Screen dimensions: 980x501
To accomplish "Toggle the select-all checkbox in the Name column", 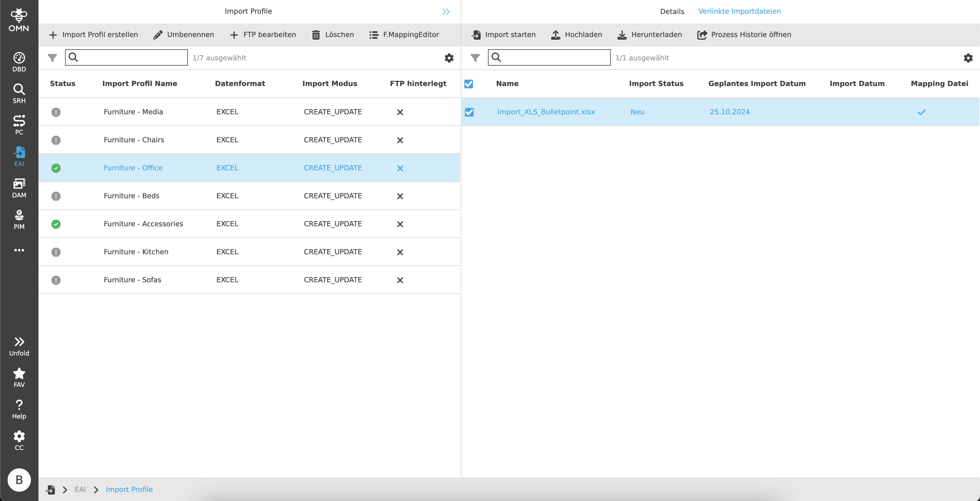I will pyautogui.click(x=469, y=84).
